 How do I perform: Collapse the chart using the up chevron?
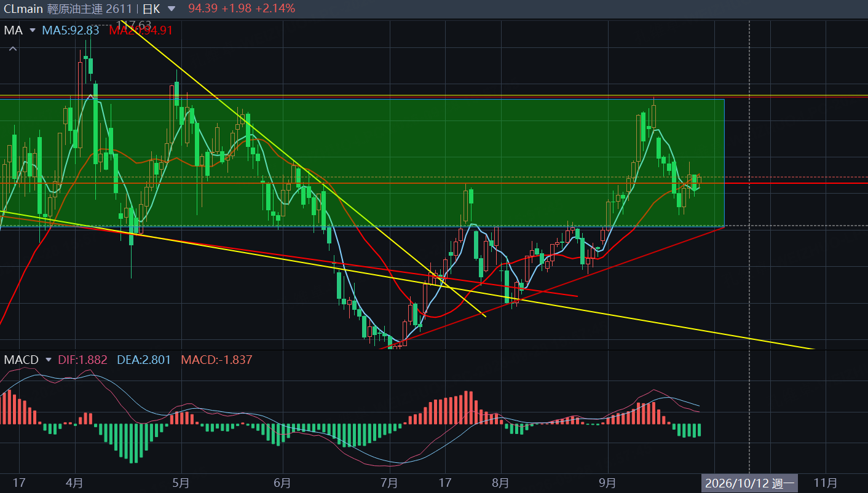click(12, 48)
